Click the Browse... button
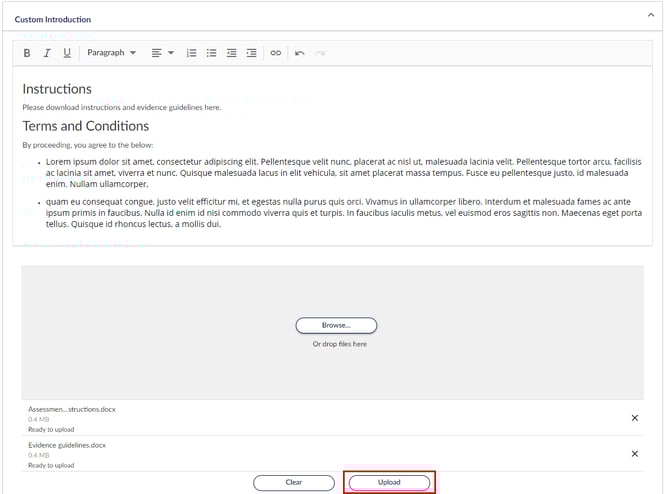Screen dimensions: 670x494 tap(336, 325)
